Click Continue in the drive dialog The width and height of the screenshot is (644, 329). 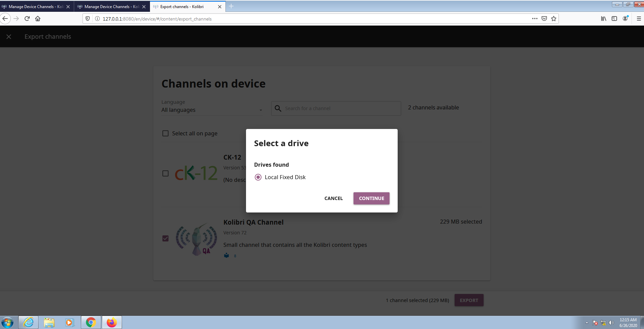click(371, 198)
